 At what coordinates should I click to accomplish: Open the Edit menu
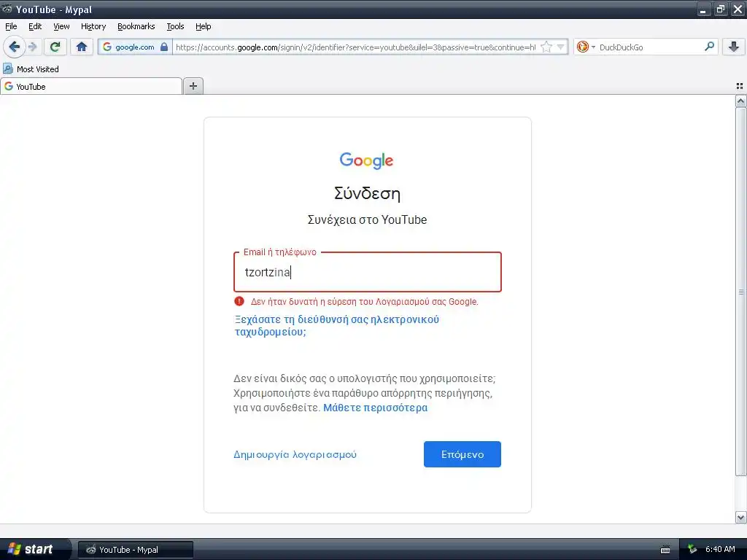[x=35, y=26]
